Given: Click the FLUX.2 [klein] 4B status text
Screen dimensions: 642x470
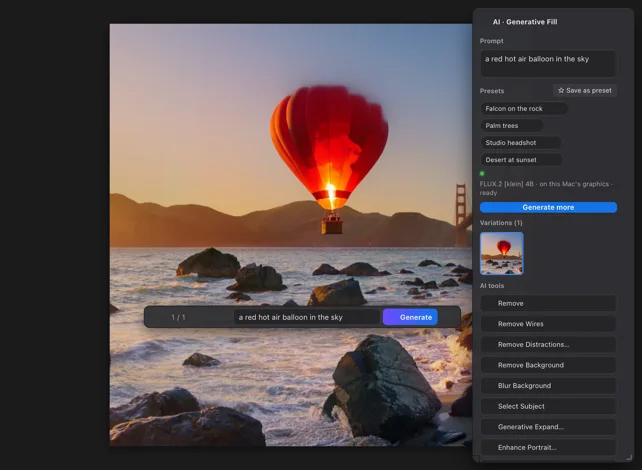Looking at the screenshot, I should 546,188.
